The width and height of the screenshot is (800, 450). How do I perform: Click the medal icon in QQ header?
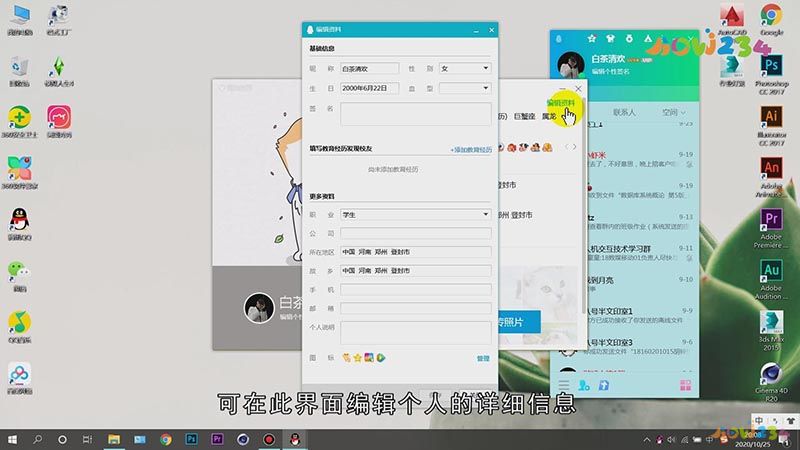[629, 38]
